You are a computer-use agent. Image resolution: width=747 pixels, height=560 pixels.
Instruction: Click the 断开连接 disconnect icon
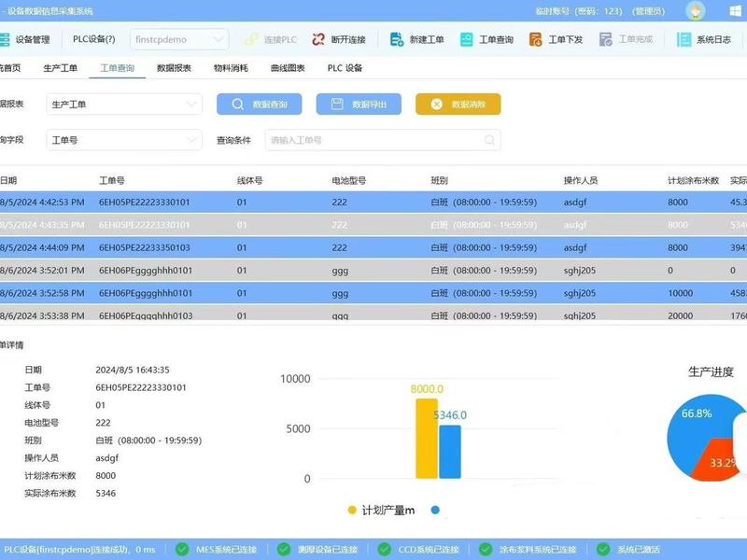318,39
